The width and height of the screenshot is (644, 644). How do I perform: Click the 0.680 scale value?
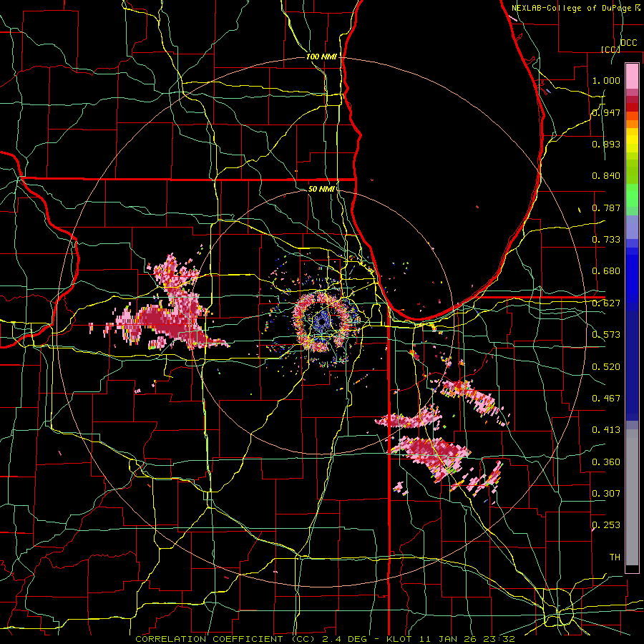click(x=606, y=271)
